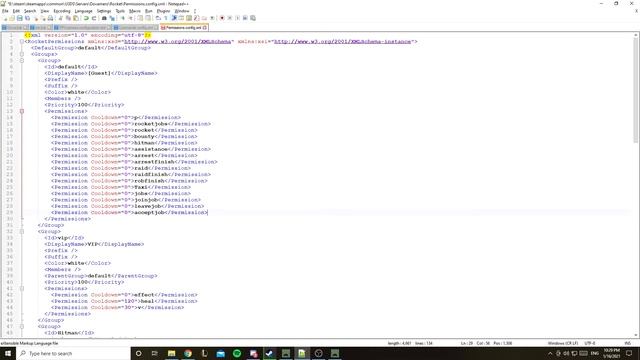
Task: Collapse the Group fold on line 47
Action: pyautogui.click(x=22, y=327)
